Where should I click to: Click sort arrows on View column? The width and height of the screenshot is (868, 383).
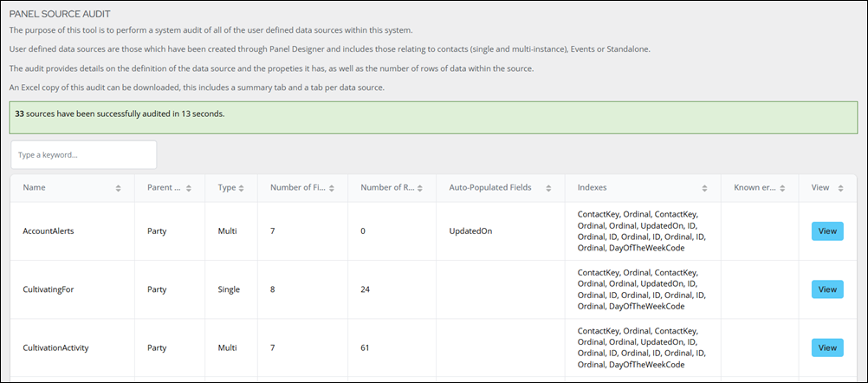click(840, 188)
